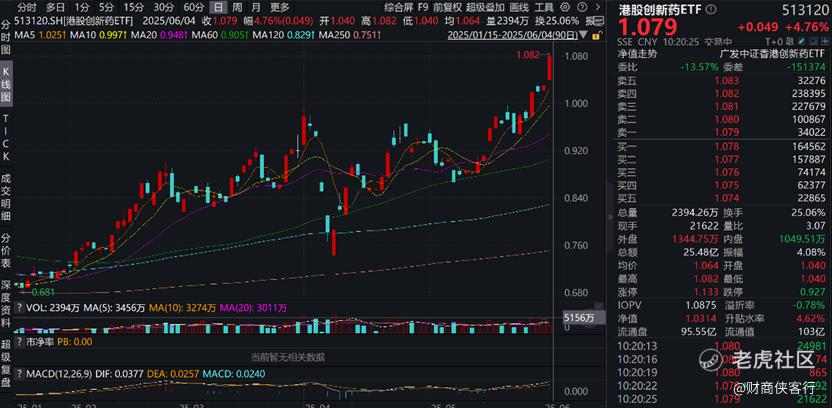
Task: Select the 2025/01/15-2025/06/04 date range
Action: click(514, 35)
